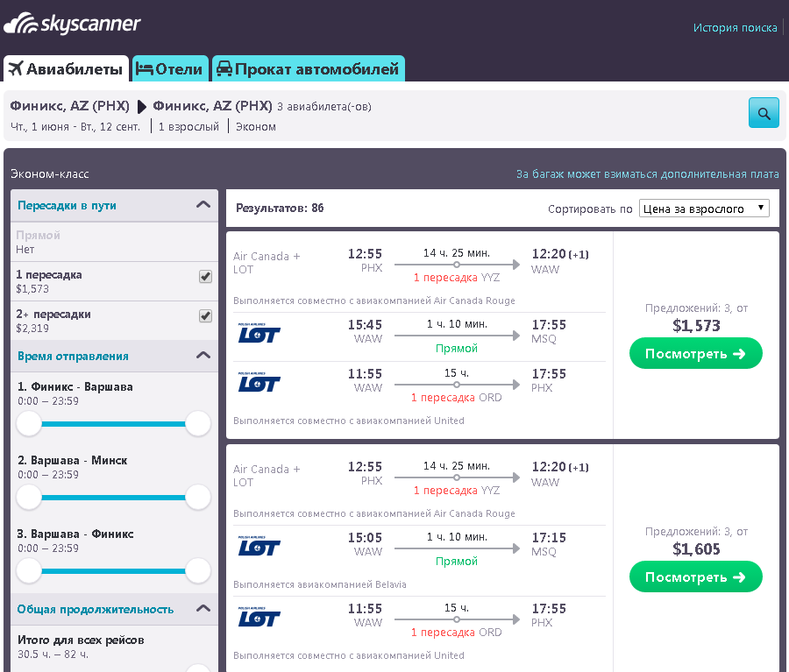Click the bed icon on Отели tab
This screenshot has width=789, height=672.
point(145,69)
